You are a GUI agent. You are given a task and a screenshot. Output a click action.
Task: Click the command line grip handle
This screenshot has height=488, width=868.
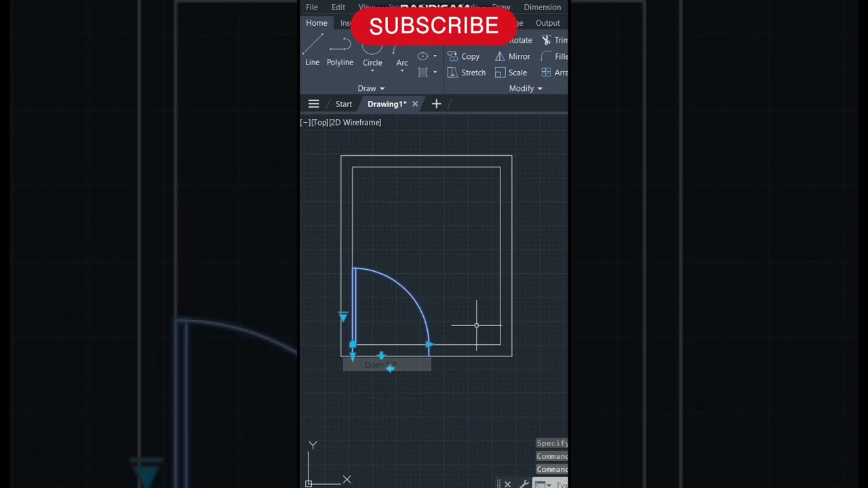click(x=499, y=484)
